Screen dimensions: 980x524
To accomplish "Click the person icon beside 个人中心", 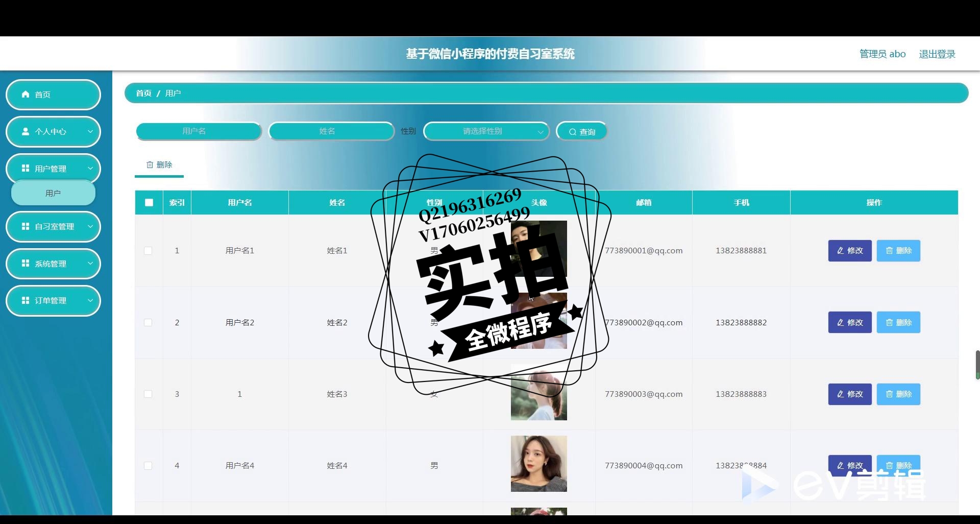I will click(x=26, y=131).
